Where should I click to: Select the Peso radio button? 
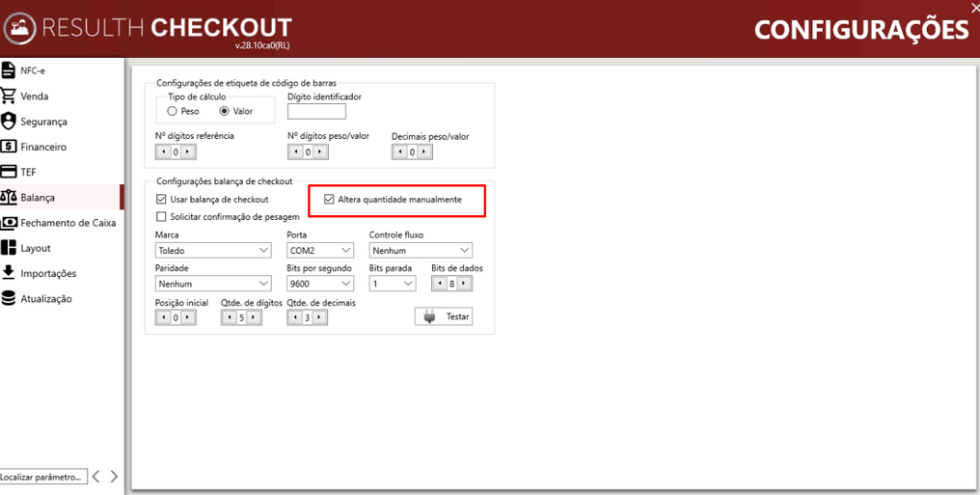click(x=173, y=111)
